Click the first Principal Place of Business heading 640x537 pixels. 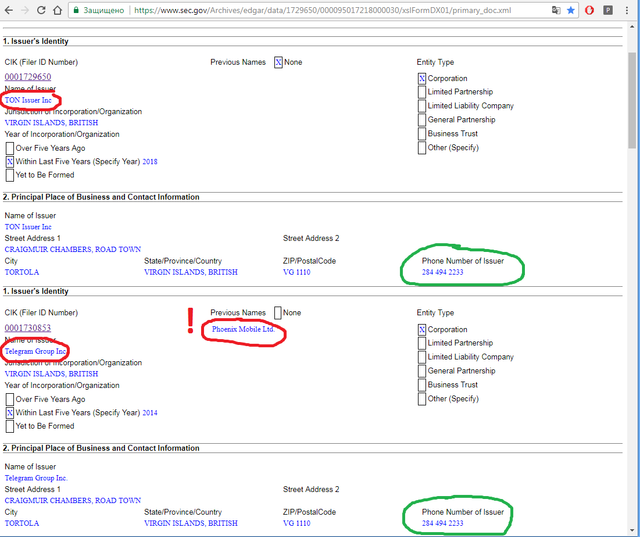(101, 197)
